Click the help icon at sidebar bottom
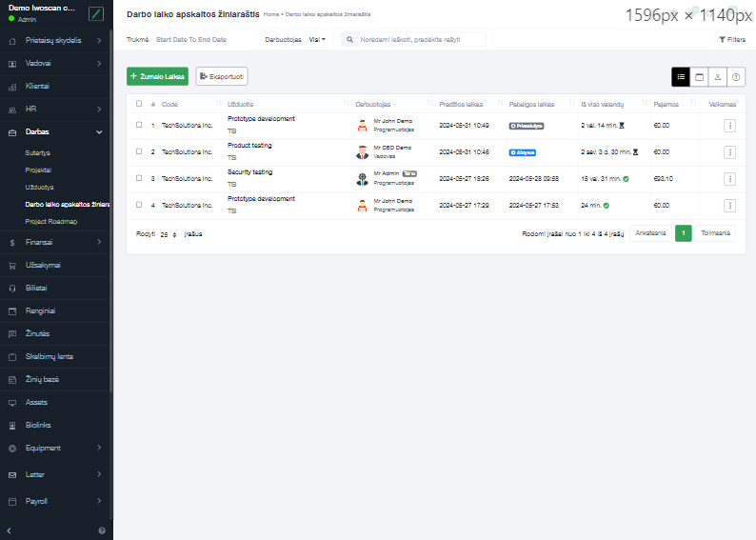756x540 pixels. 102,530
